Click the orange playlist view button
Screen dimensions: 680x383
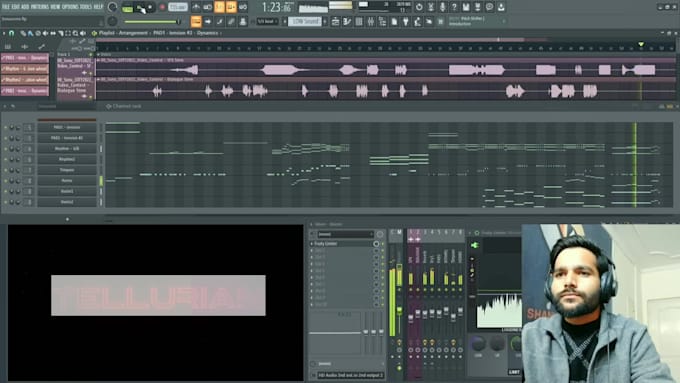(x=196, y=21)
